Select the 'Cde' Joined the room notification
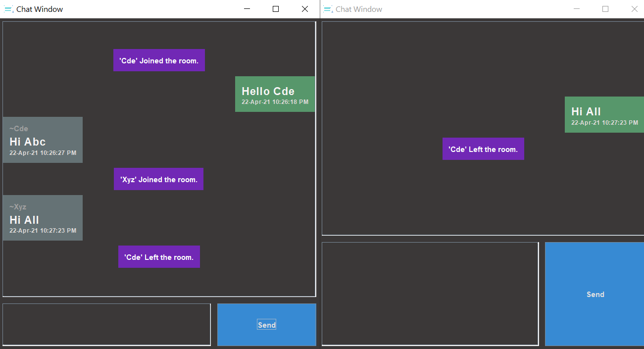 [x=159, y=60]
